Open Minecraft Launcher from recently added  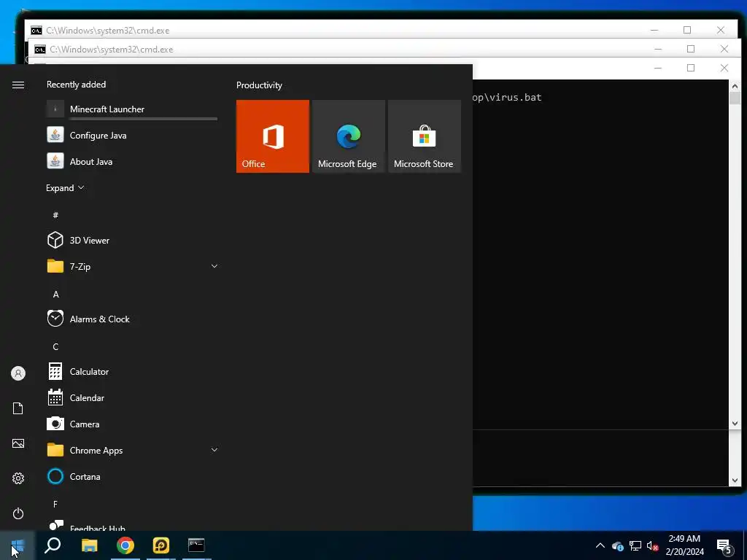point(132,109)
